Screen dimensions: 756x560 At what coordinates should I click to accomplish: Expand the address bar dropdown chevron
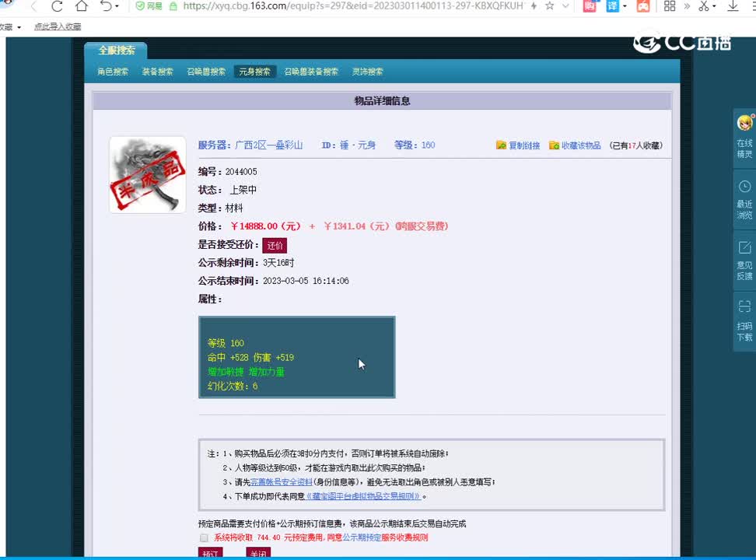(565, 6)
